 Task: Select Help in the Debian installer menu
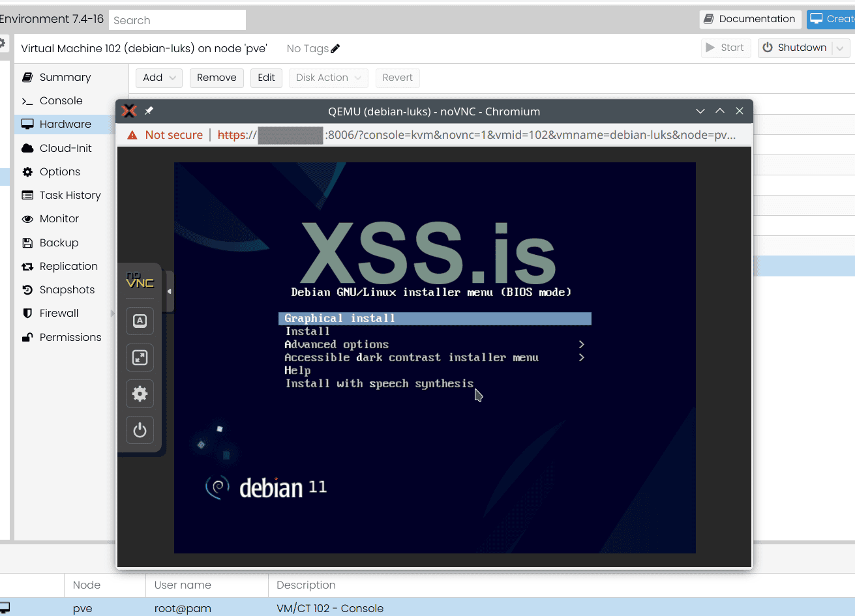click(297, 370)
